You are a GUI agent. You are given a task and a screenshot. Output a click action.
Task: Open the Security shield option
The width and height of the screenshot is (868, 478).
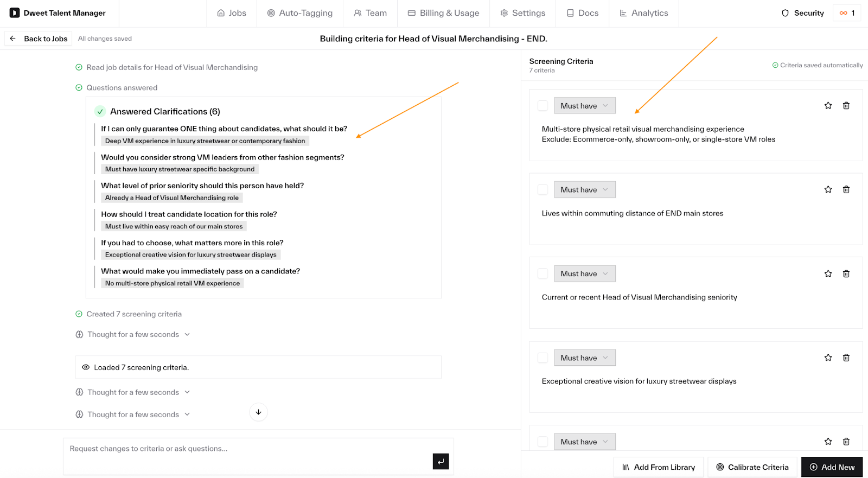pos(802,13)
